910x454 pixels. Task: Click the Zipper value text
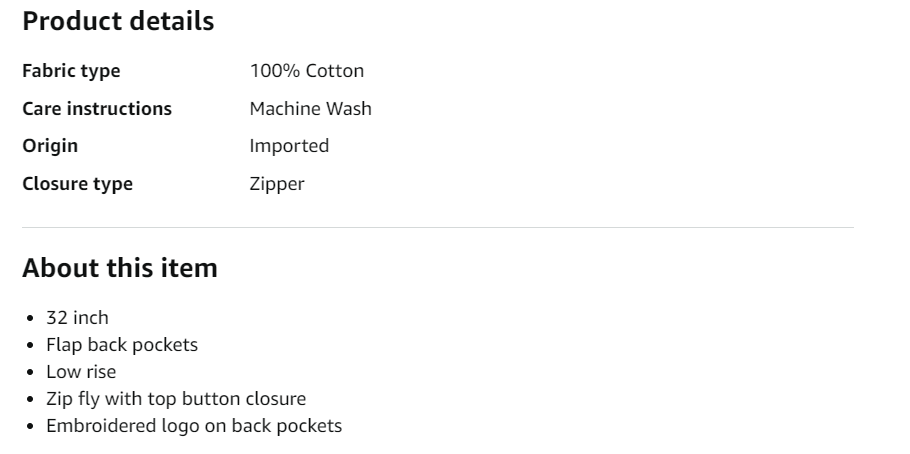click(277, 184)
